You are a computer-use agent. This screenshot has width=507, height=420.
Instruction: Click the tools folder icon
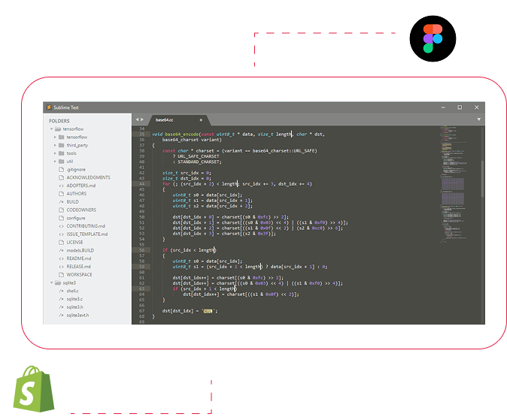tap(62, 153)
